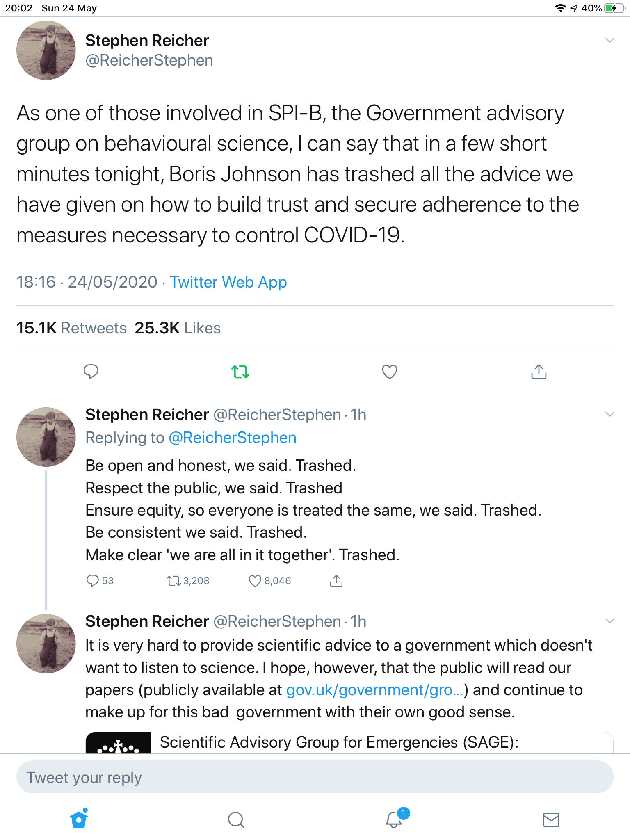This screenshot has height=840, width=630.
Task: Reply to the main tweet with comment icon
Action: (x=91, y=372)
